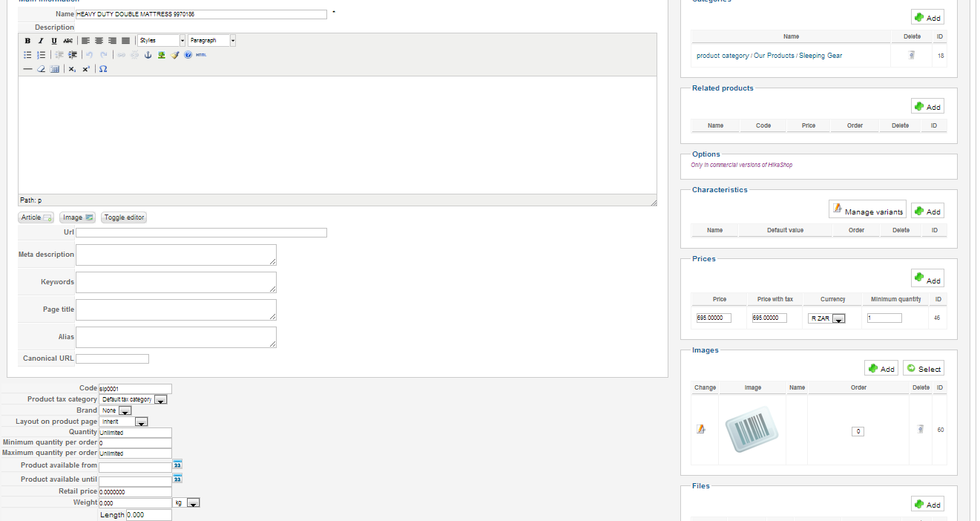Screen dimensions: 980x521
Task: Add a new category with Add button
Action: tap(927, 18)
